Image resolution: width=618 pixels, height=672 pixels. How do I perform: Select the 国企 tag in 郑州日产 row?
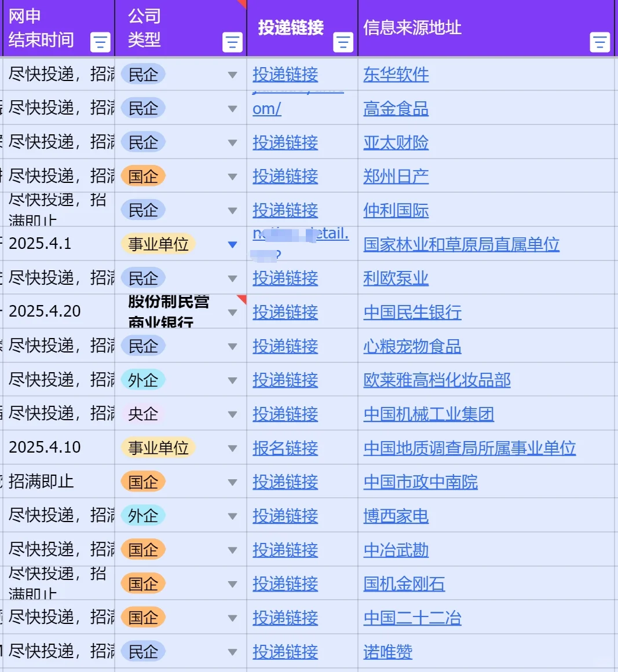(x=143, y=176)
